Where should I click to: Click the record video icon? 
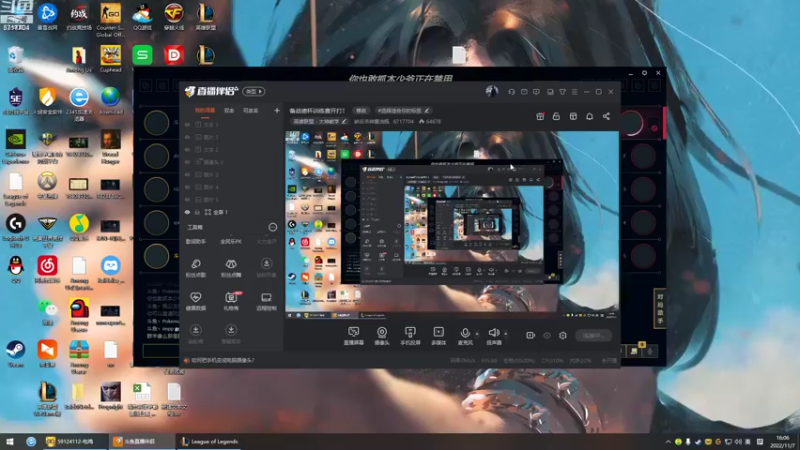coord(530,335)
